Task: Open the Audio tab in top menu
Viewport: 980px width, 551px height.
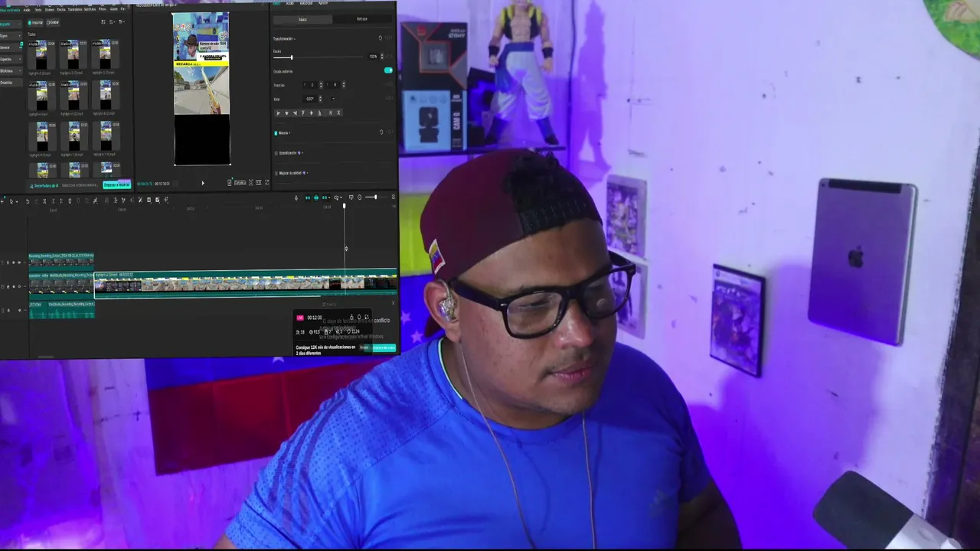Action: pyautogui.click(x=27, y=10)
